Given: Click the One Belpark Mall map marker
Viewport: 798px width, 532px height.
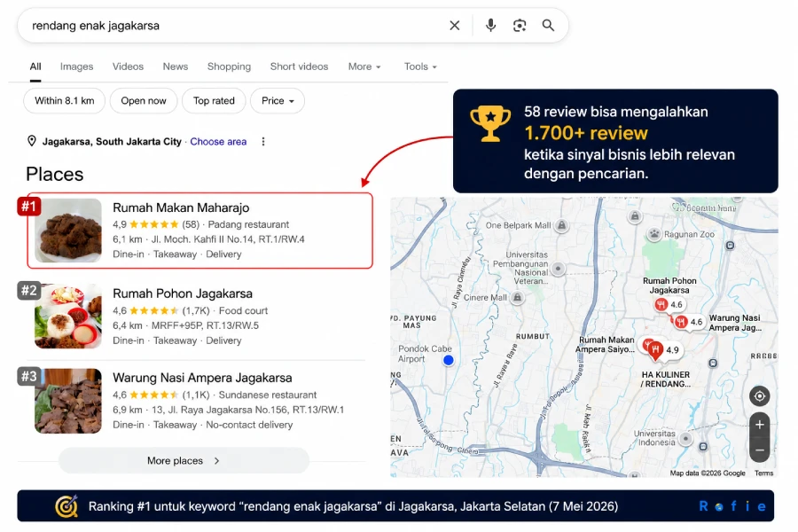Looking at the screenshot, I should [x=561, y=225].
